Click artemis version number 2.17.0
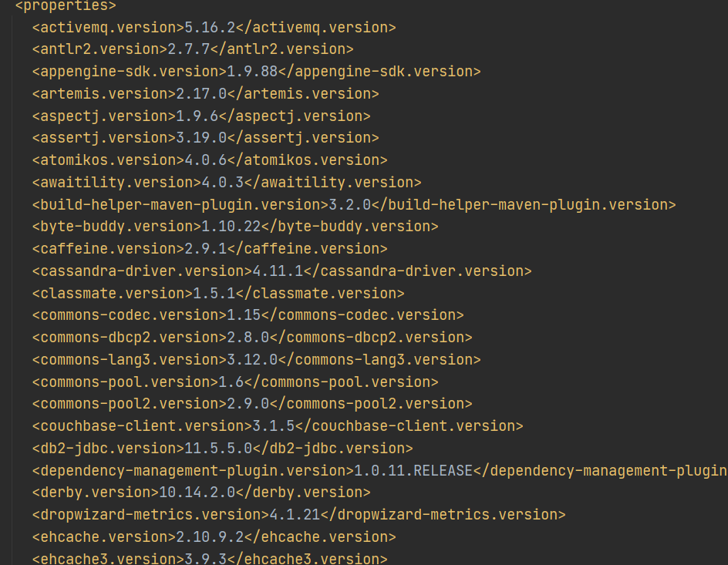This screenshot has height=565, width=728. tap(201, 94)
